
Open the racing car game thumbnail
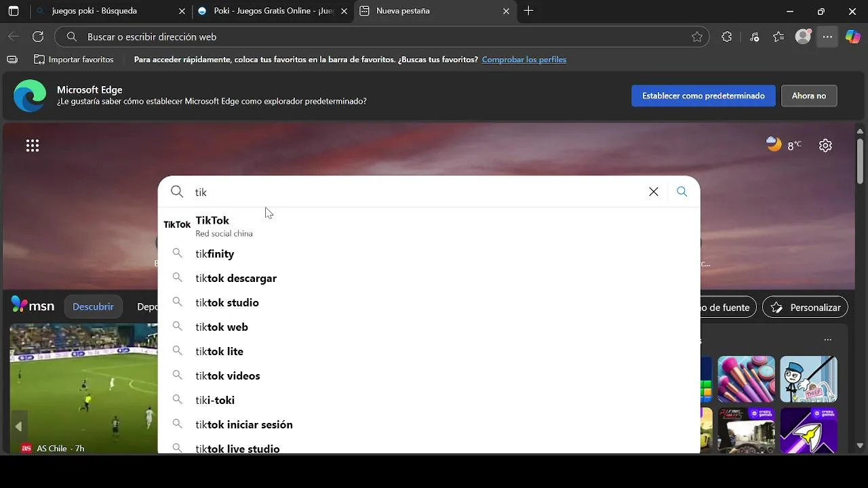click(x=746, y=430)
